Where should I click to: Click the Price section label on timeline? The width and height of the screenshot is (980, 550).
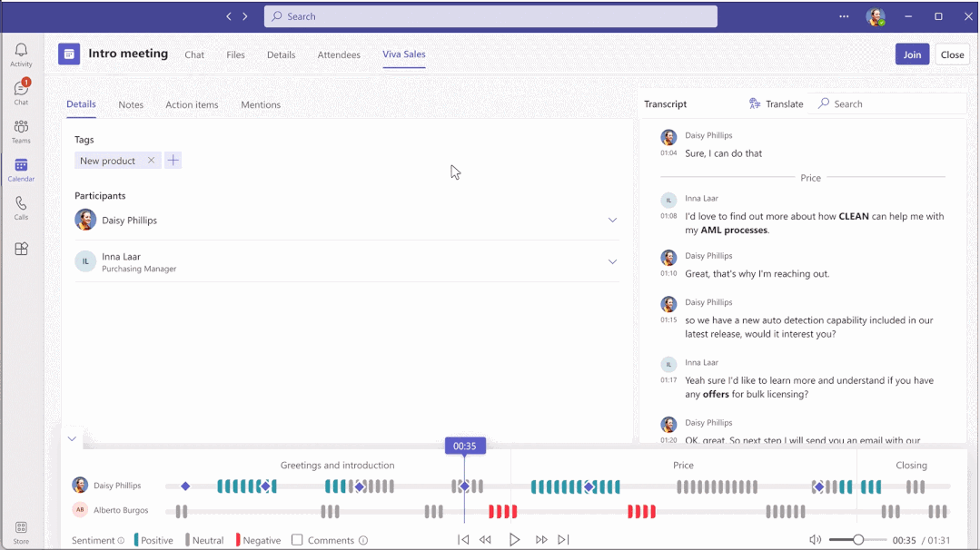click(683, 465)
